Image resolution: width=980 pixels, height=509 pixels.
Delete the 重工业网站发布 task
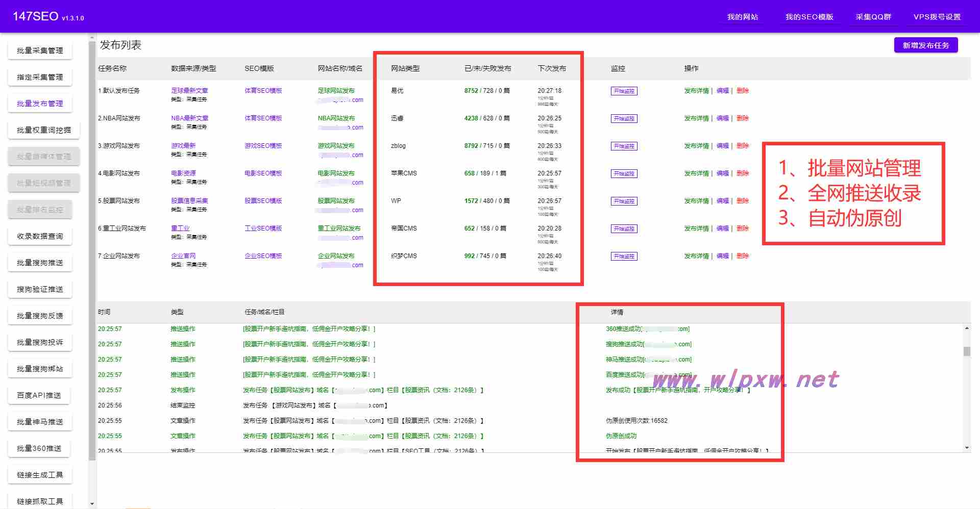click(743, 228)
